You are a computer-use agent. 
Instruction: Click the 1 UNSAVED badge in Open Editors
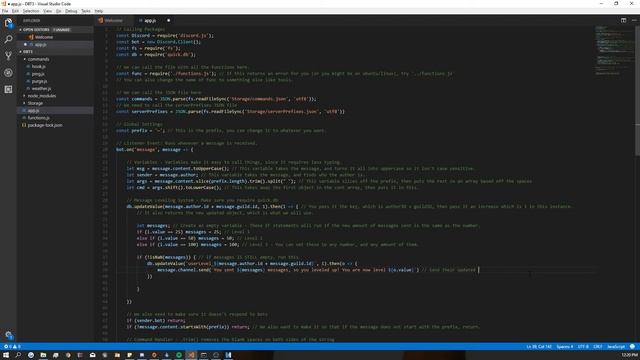[61, 30]
